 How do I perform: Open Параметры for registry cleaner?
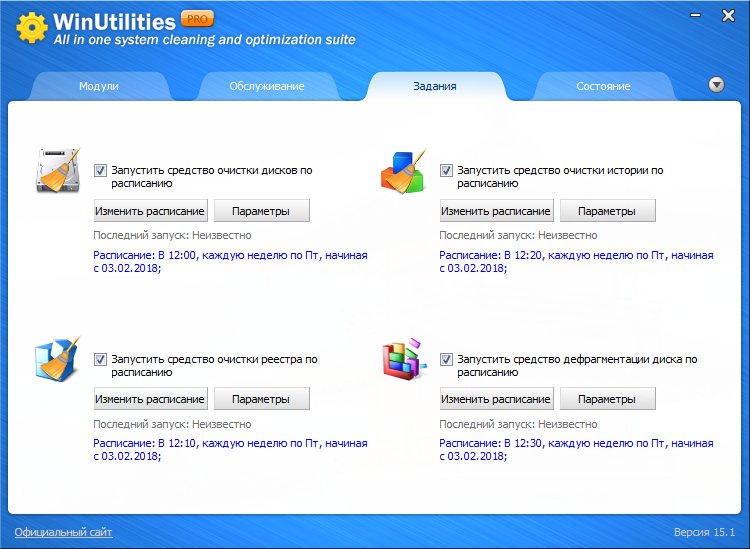pos(262,399)
